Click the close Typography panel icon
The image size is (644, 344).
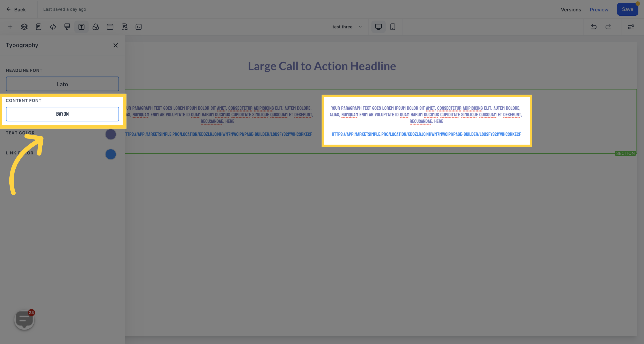115,45
